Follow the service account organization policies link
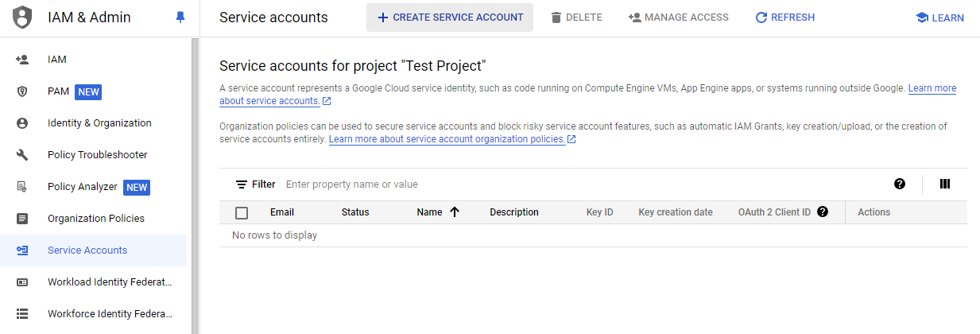Viewport: 980px width, 334px height. 447,139
